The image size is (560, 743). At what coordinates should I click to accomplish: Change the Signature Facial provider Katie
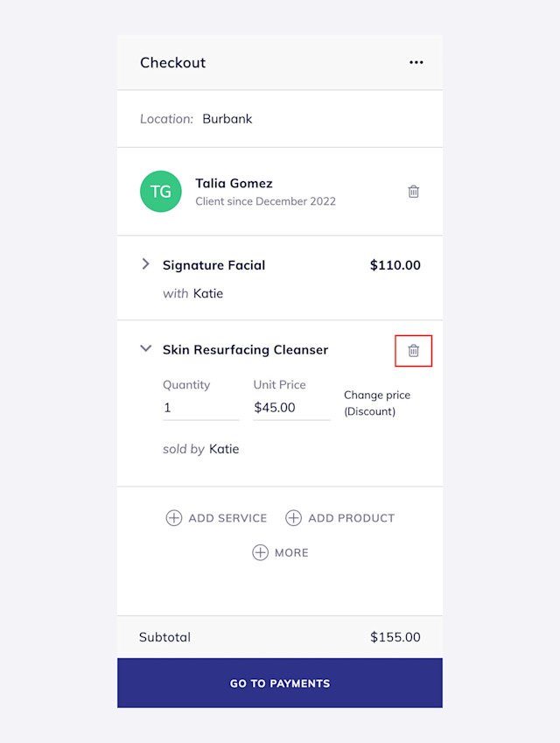208,293
